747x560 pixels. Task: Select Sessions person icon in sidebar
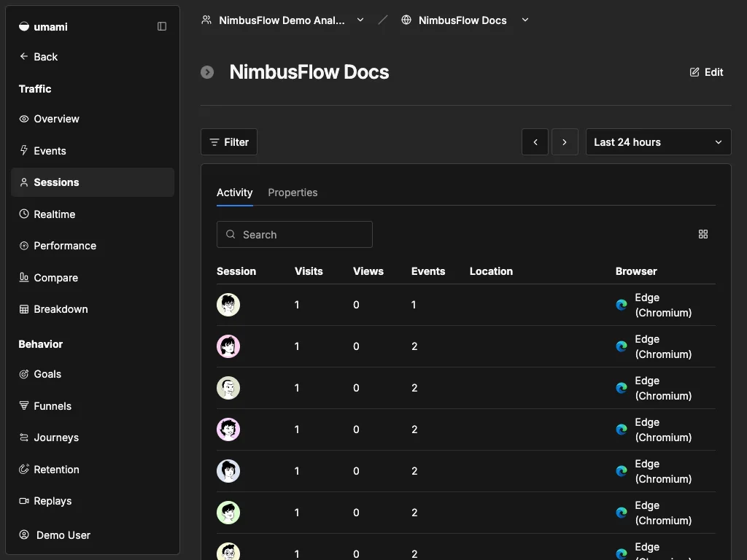click(x=24, y=182)
